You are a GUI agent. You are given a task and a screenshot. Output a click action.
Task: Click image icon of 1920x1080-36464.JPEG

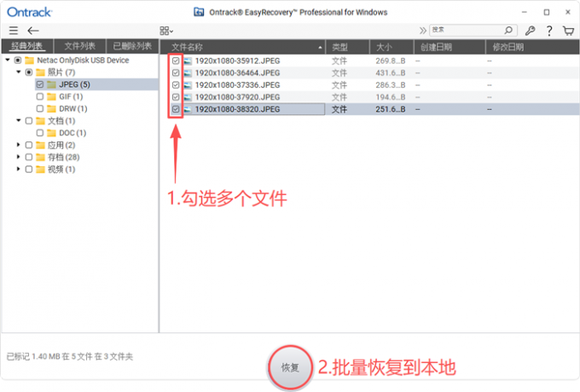click(x=188, y=73)
